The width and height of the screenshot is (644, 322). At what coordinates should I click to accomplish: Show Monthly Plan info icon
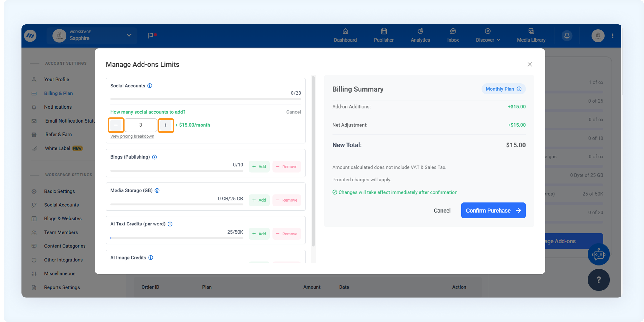[x=519, y=89]
